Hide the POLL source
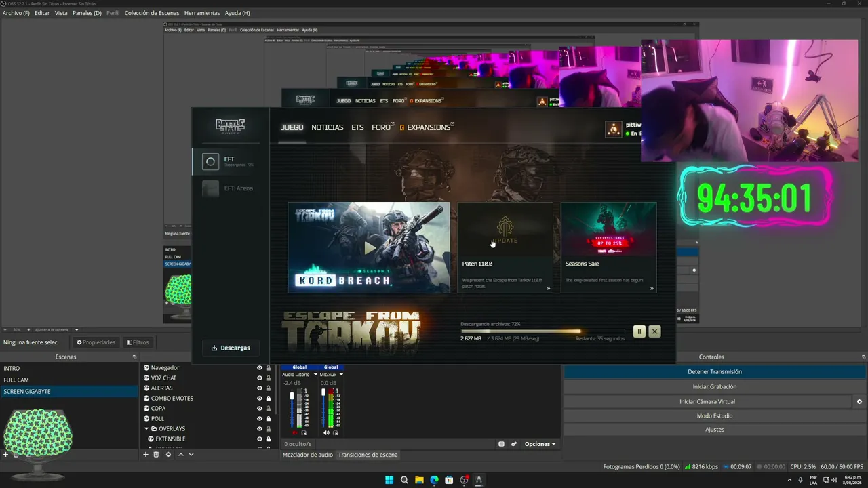This screenshot has height=488, width=868. click(x=259, y=419)
